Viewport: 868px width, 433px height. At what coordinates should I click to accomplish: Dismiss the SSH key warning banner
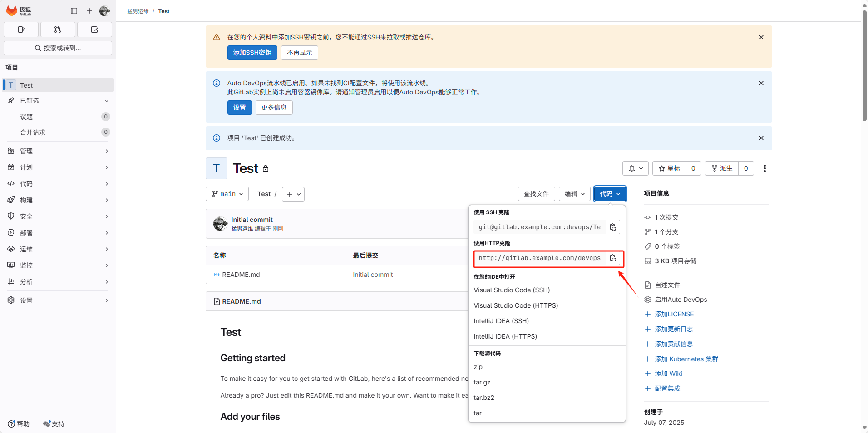(x=761, y=37)
